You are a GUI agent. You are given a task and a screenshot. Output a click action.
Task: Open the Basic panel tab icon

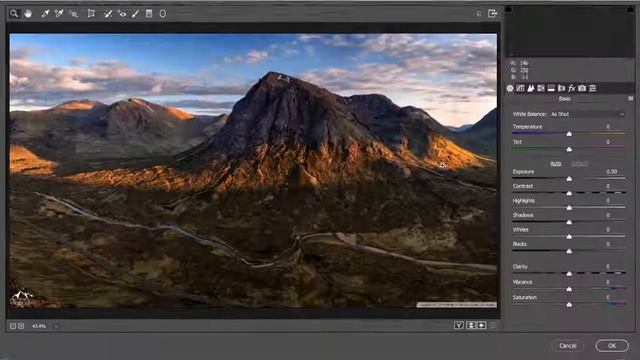click(510, 88)
